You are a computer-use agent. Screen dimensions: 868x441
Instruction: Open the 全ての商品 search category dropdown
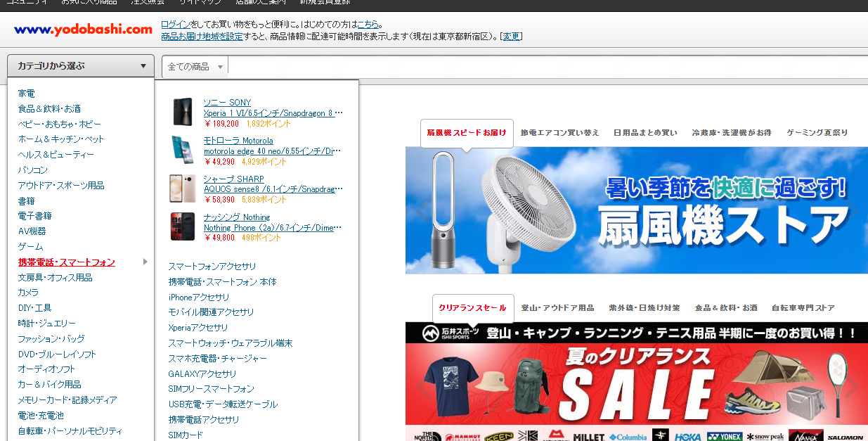(195, 67)
